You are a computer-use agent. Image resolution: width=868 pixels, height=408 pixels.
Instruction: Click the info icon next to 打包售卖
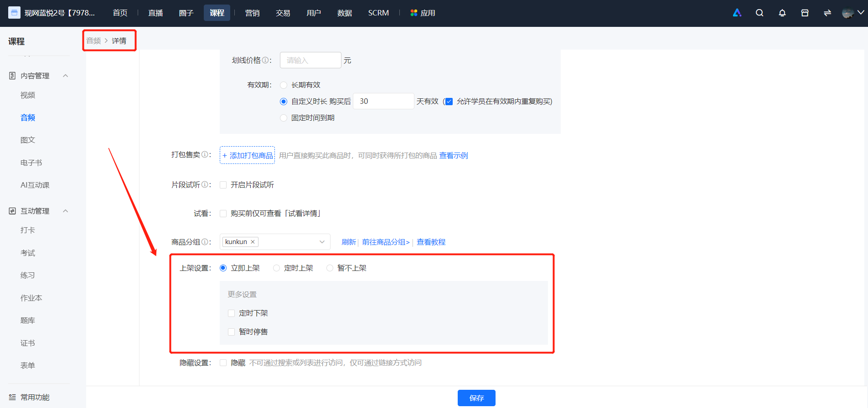pos(205,154)
